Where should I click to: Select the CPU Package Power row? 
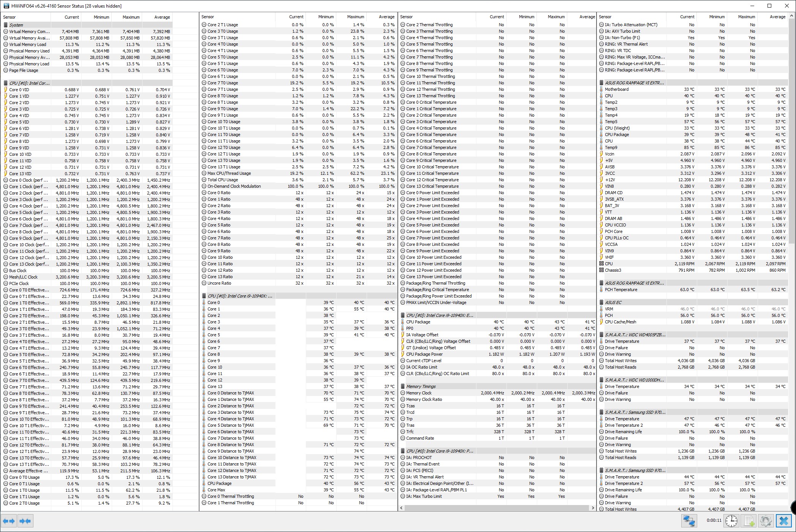[424, 354]
